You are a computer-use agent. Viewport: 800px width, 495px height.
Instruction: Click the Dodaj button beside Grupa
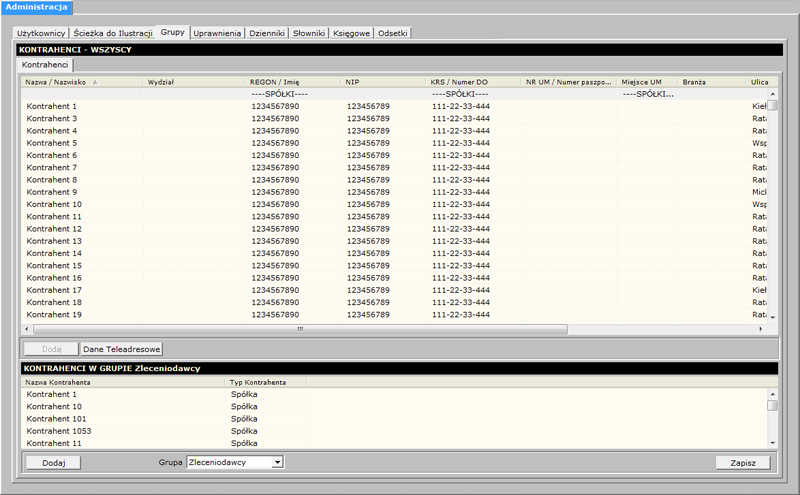tap(54, 463)
